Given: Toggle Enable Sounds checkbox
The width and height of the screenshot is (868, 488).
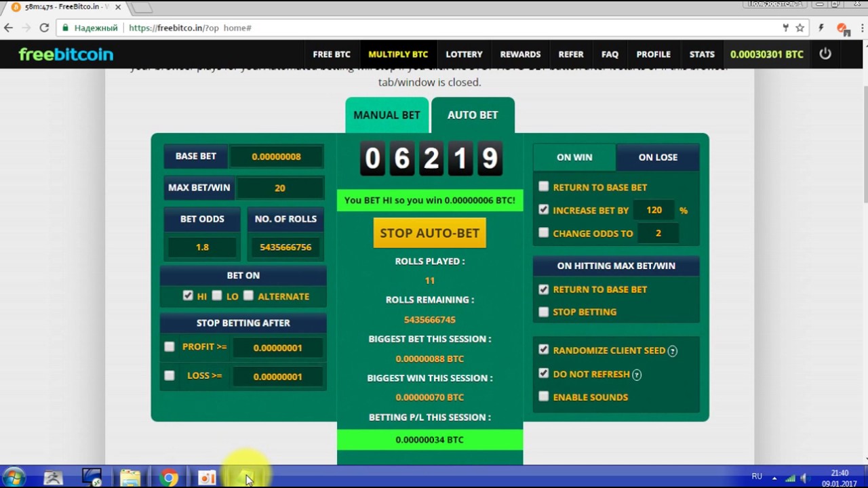Looking at the screenshot, I should pos(544,396).
